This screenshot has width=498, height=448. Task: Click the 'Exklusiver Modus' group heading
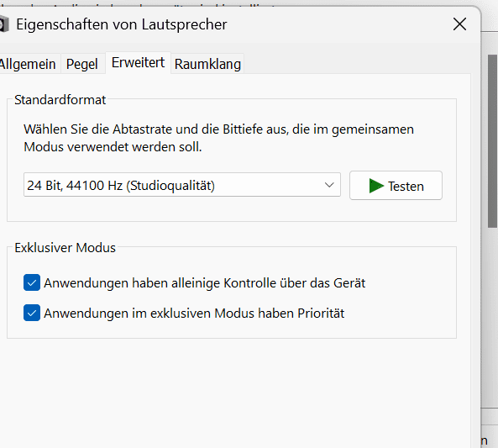(66, 248)
